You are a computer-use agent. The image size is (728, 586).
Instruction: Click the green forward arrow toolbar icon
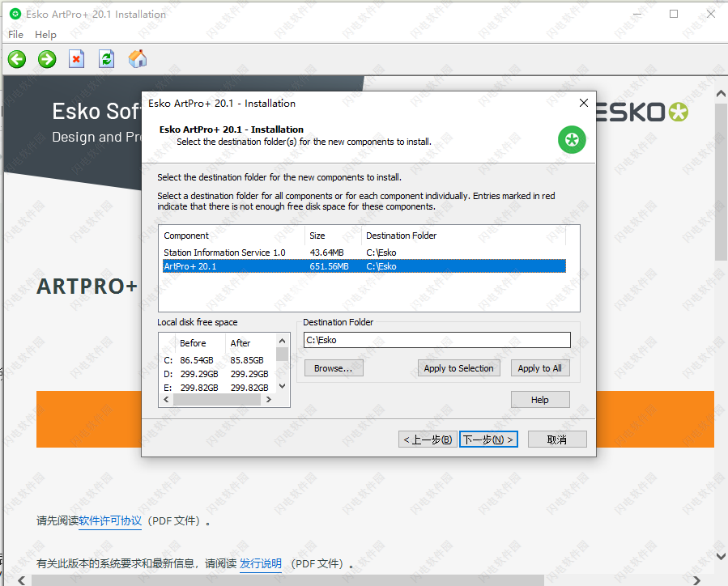click(46, 59)
